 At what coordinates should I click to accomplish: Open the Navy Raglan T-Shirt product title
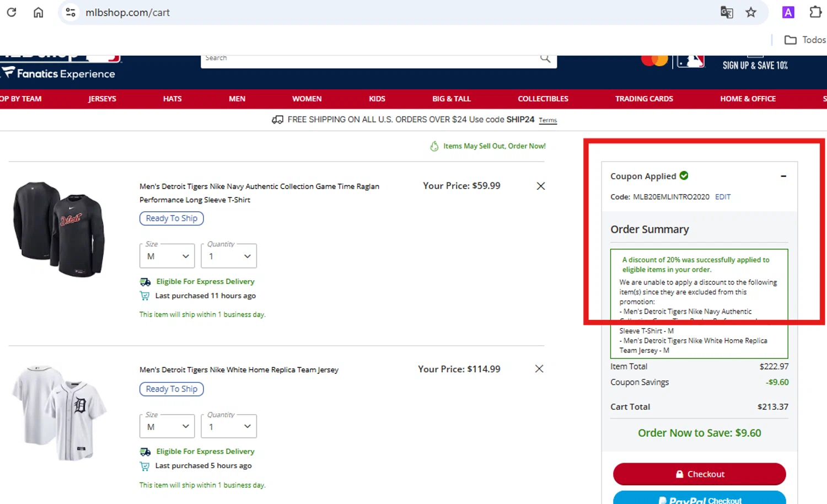pyautogui.click(x=259, y=193)
